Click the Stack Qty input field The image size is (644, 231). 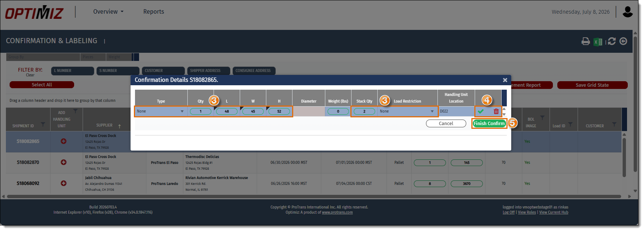pyautogui.click(x=364, y=111)
